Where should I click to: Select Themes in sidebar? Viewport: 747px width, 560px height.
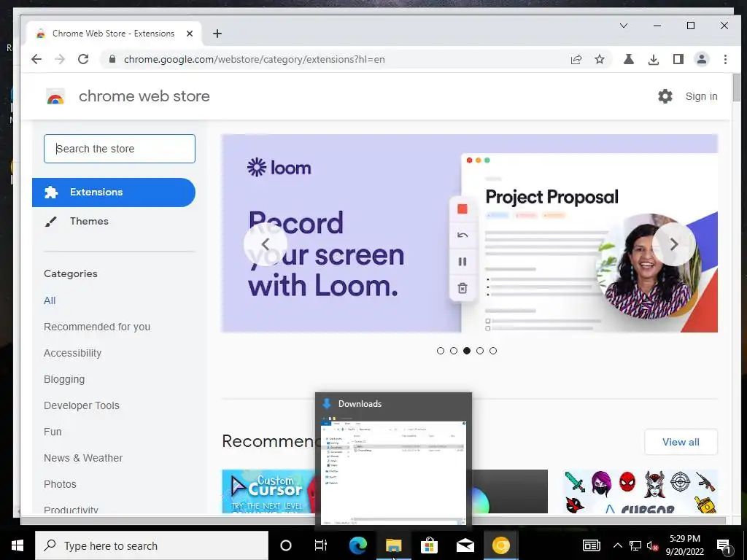[89, 221]
